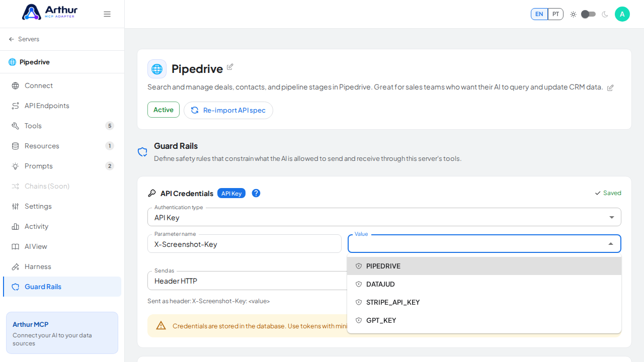The width and height of the screenshot is (644, 362).
Task: Switch language to PT
Action: (555, 14)
